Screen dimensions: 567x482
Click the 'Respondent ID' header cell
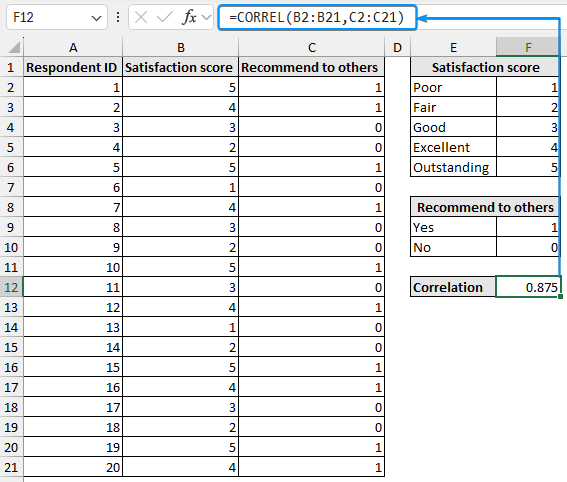(73, 68)
